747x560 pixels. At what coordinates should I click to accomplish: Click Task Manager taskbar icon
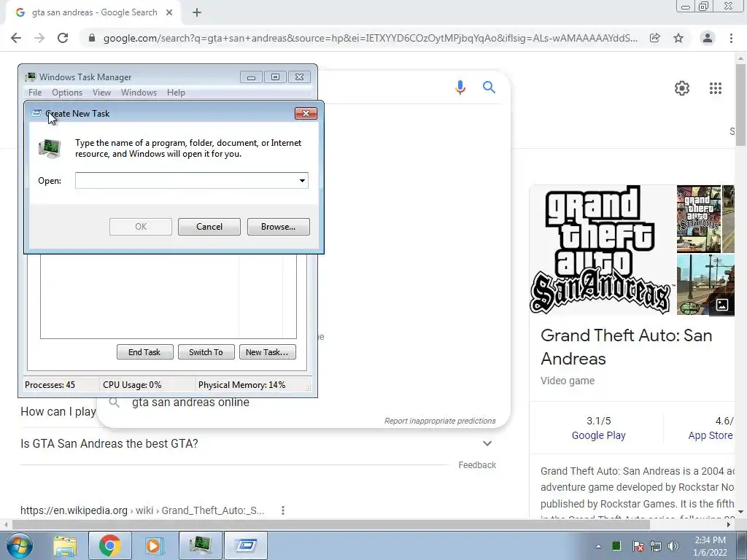(x=200, y=545)
